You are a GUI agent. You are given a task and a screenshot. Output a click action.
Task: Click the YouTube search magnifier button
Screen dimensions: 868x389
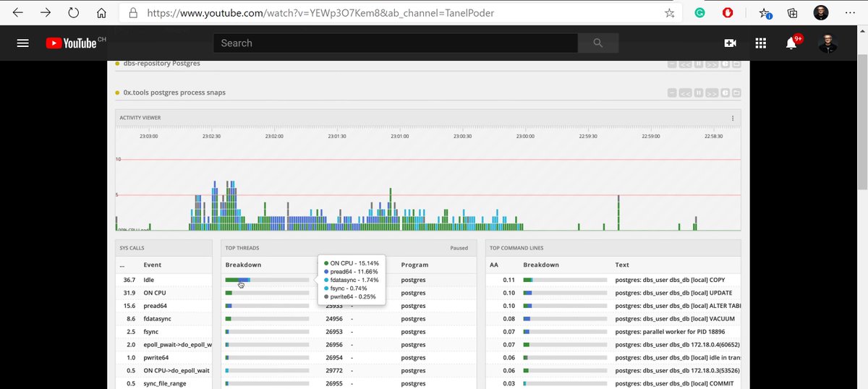598,43
